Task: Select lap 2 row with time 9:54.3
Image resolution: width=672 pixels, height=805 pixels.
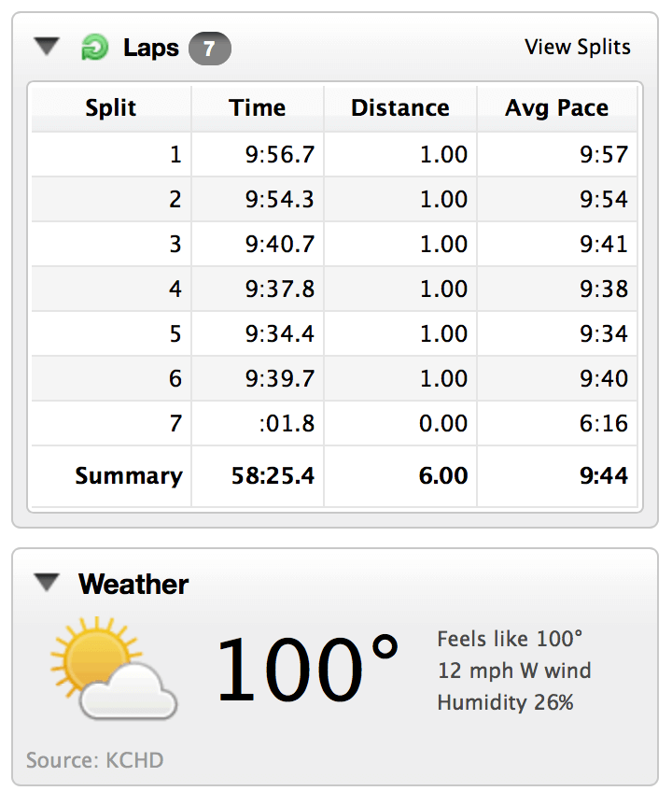Action: tap(334, 199)
